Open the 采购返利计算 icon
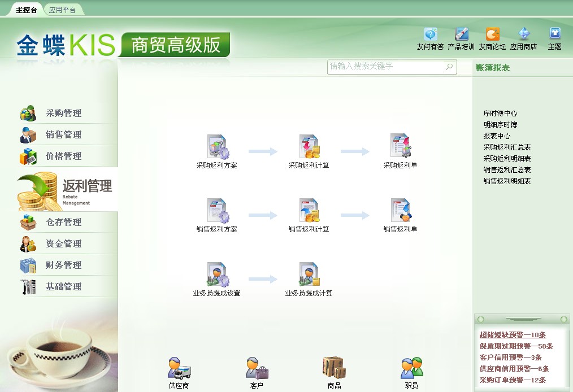This screenshot has height=392, width=573. point(310,147)
